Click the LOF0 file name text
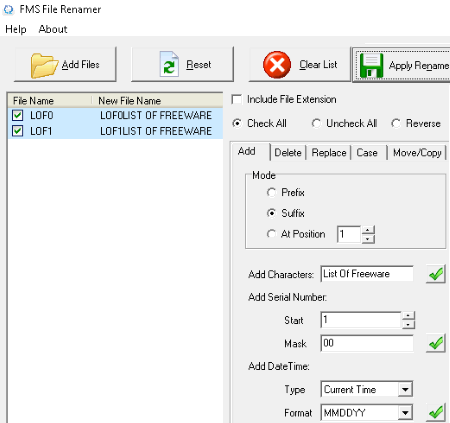The image size is (450, 423). 42,115
